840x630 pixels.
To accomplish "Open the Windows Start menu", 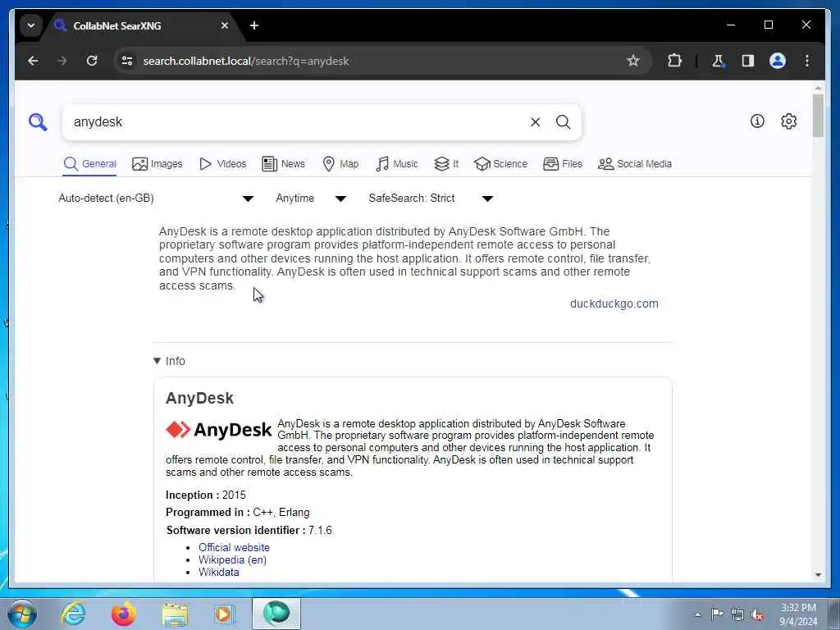I will coord(22,614).
